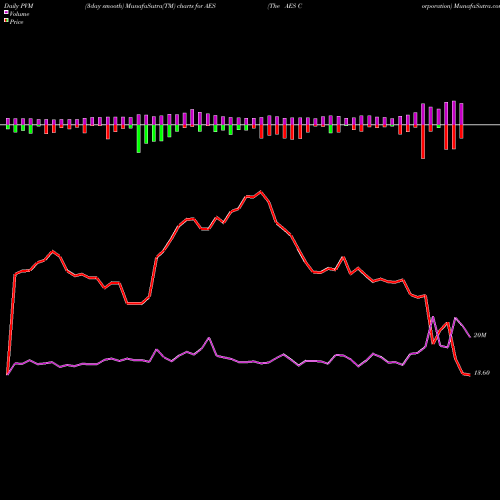Click the Volume legend color swatch

6,12
